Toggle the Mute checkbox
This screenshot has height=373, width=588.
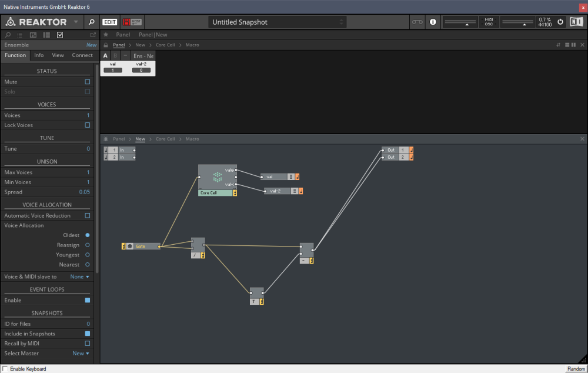point(88,82)
